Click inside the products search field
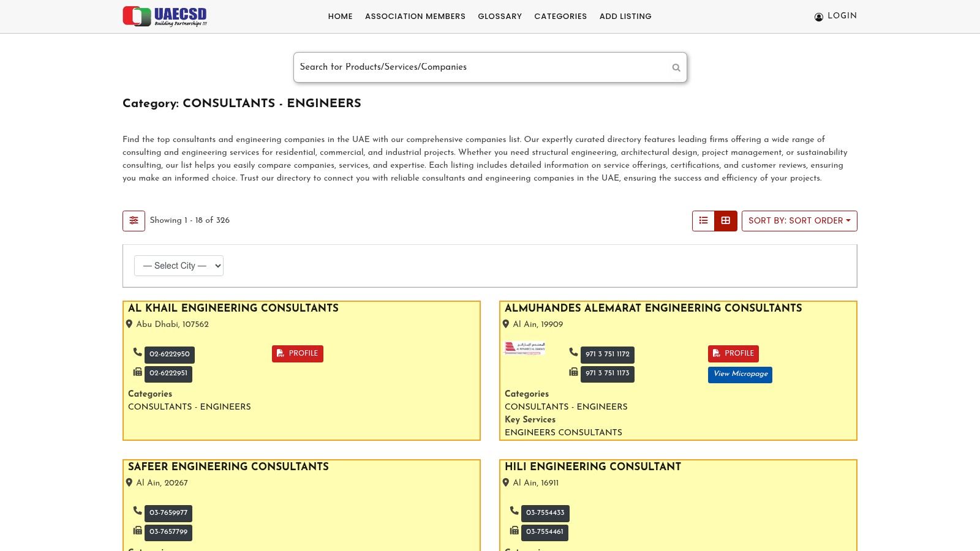Viewport: 980px width, 551px height. coord(478,67)
